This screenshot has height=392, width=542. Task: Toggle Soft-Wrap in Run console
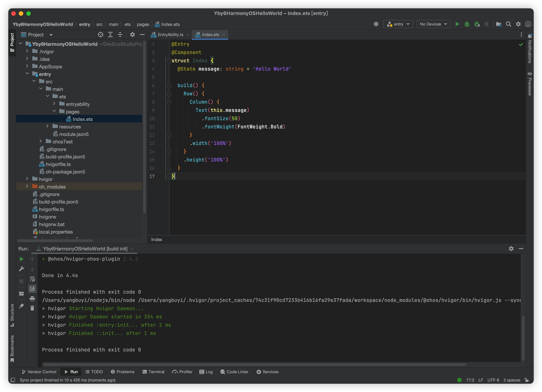(32, 279)
